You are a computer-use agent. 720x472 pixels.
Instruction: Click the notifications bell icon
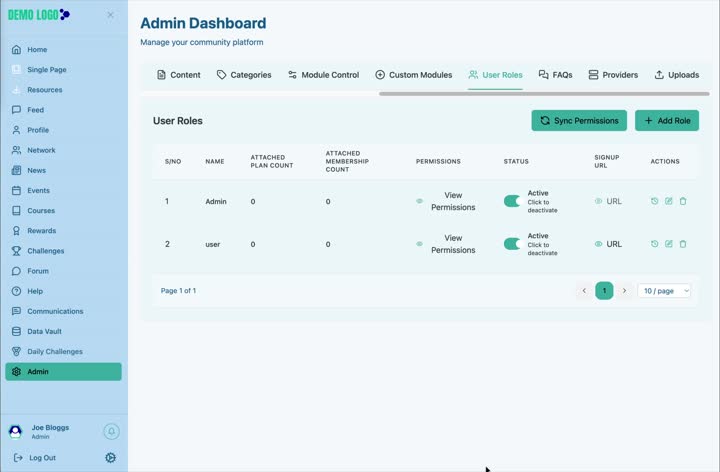pos(111,432)
